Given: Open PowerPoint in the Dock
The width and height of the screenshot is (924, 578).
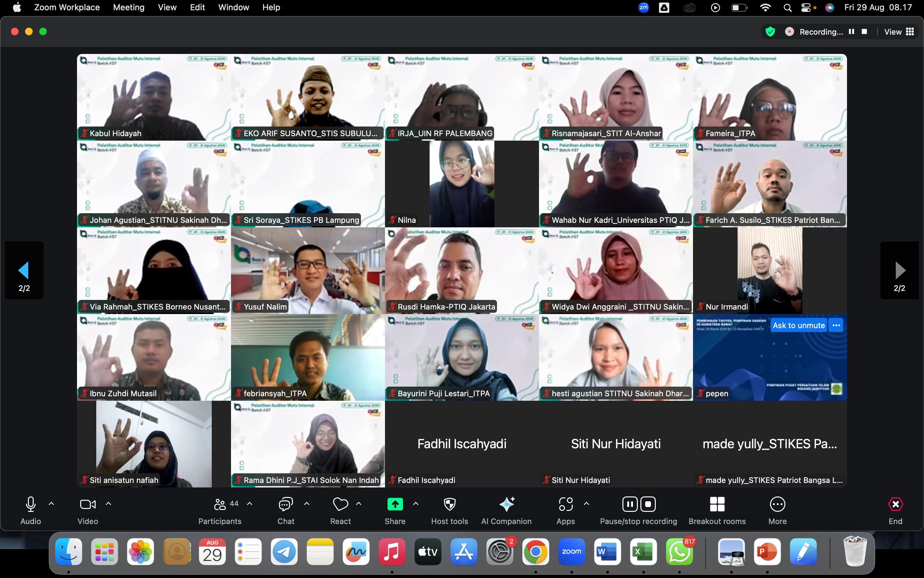Looking at the screenshot, I should pyautogui.click(x=767, y=552).
